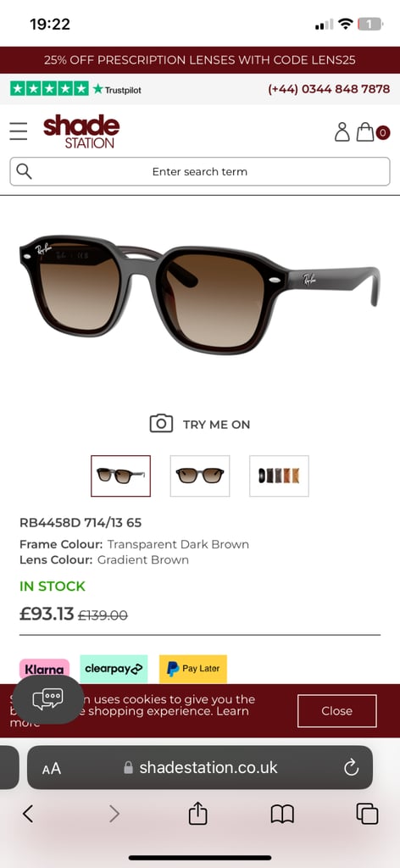400x868 pixels.
Task: Tap the Clearpay payment badge
Action: (114, 669)
